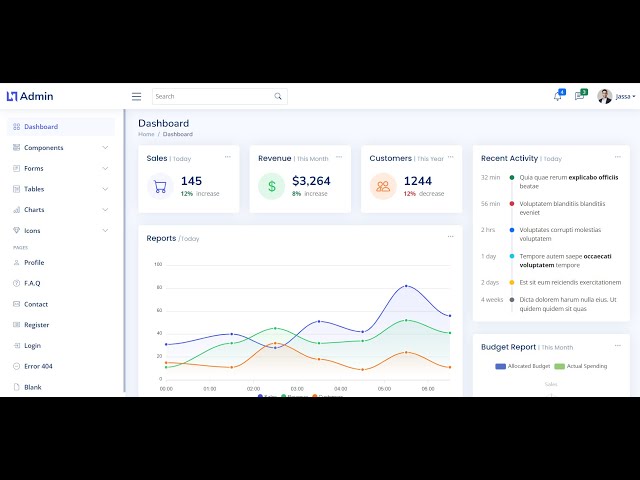The height and width of the screenshot is (480, 640).
Task: Click the Revenue dollar sign icon
Action: coord(271,187)
